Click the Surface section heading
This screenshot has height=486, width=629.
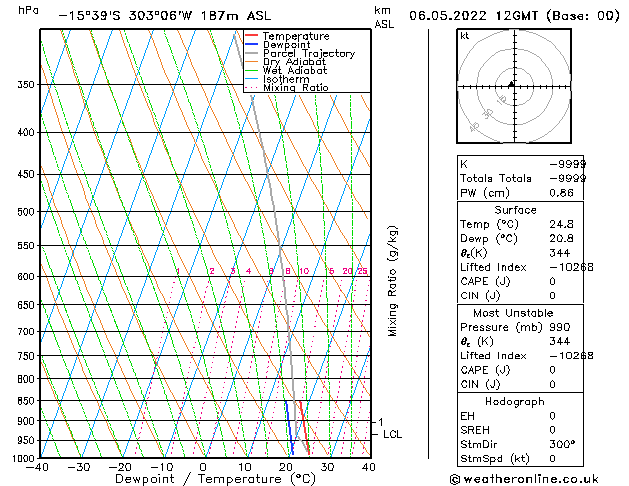[x=515, y=210]
